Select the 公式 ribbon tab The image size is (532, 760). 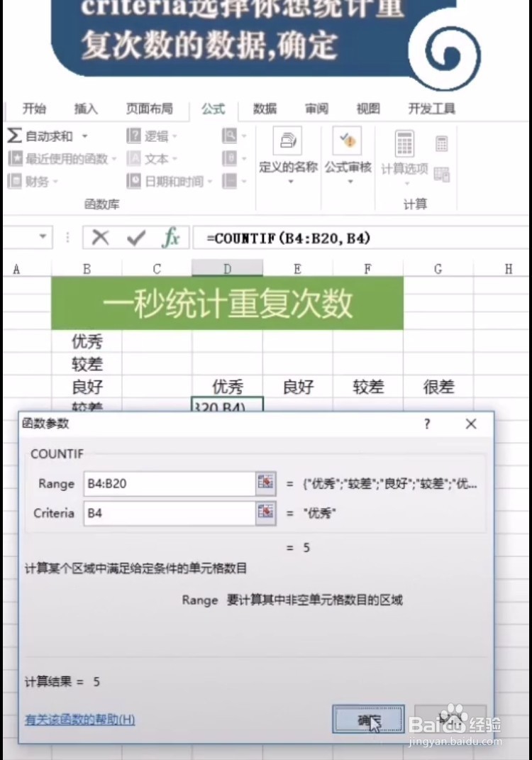pos(214,109)
